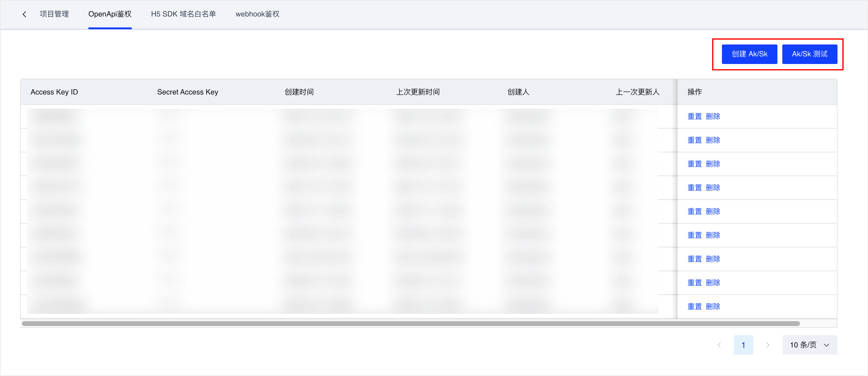This screenshot has height=376, width=868.
Task: Click the horizontal table scrollbar
Action: 411,324
